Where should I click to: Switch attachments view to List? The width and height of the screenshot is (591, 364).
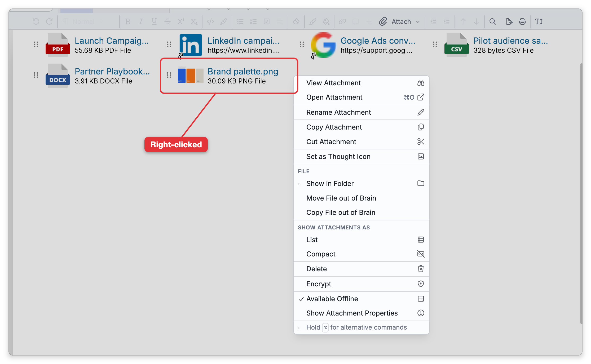361,240
